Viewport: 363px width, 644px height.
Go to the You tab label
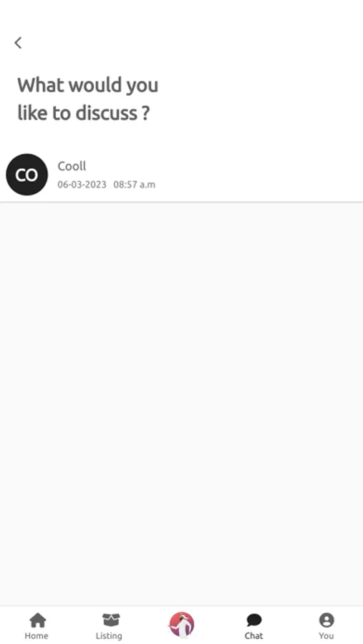click(x=326, y=635)
